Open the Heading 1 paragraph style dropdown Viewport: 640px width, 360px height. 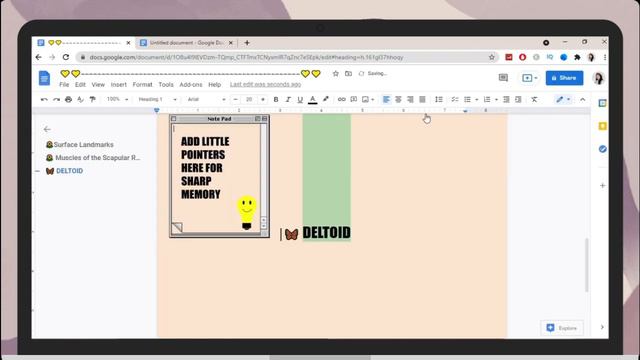[x=157, y=99]
